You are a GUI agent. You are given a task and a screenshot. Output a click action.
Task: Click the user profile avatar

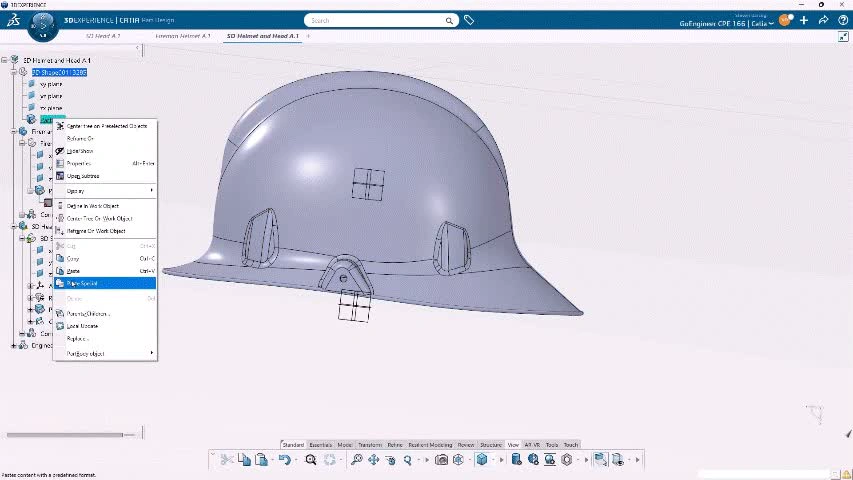coord(785,20)
